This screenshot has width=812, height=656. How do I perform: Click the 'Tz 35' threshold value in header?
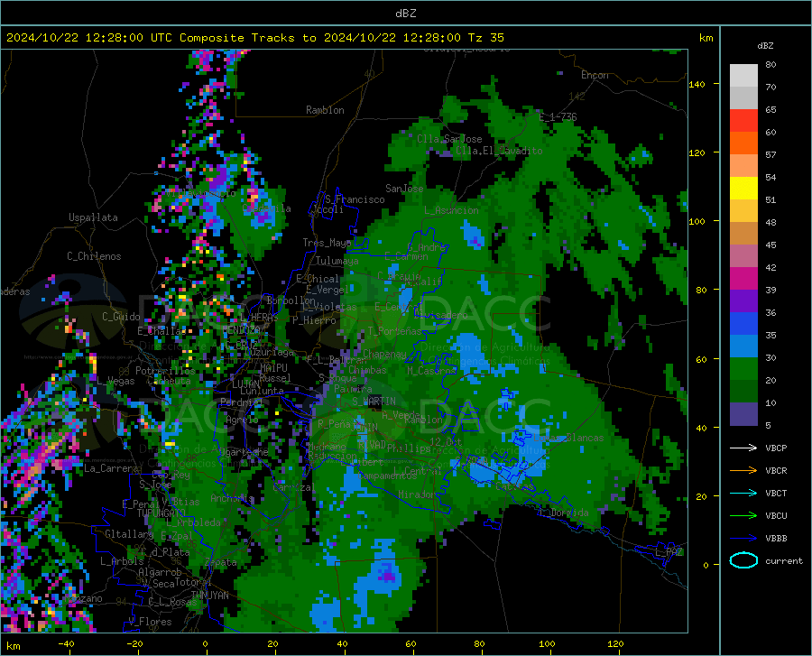[x=485, y=38]
